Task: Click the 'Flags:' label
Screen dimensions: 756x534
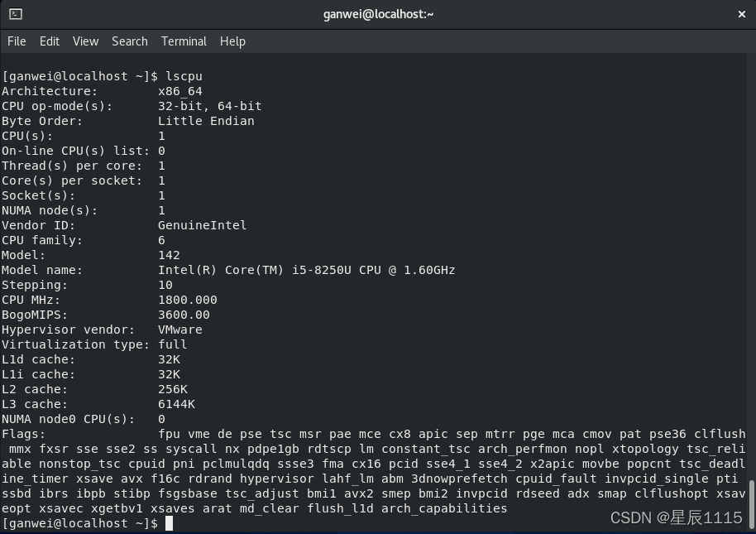Action: point(24,434)
